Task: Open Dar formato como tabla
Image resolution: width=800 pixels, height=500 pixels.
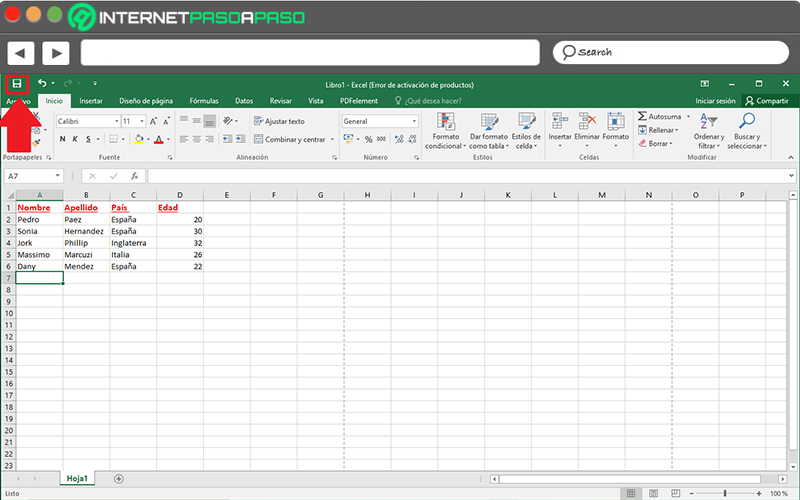Action: [489, 131]
